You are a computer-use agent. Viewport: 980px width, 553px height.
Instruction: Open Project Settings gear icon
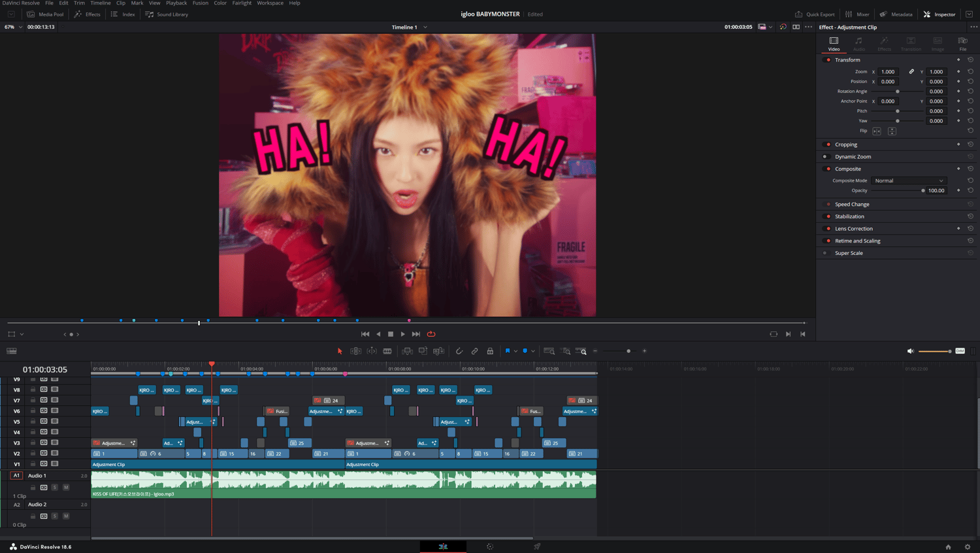[968, 546]
